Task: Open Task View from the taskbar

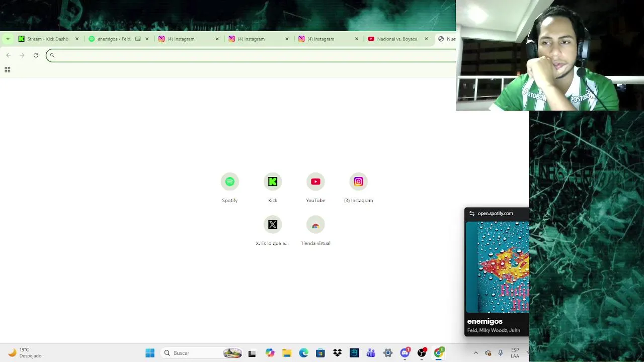Action: coord(252,353)
